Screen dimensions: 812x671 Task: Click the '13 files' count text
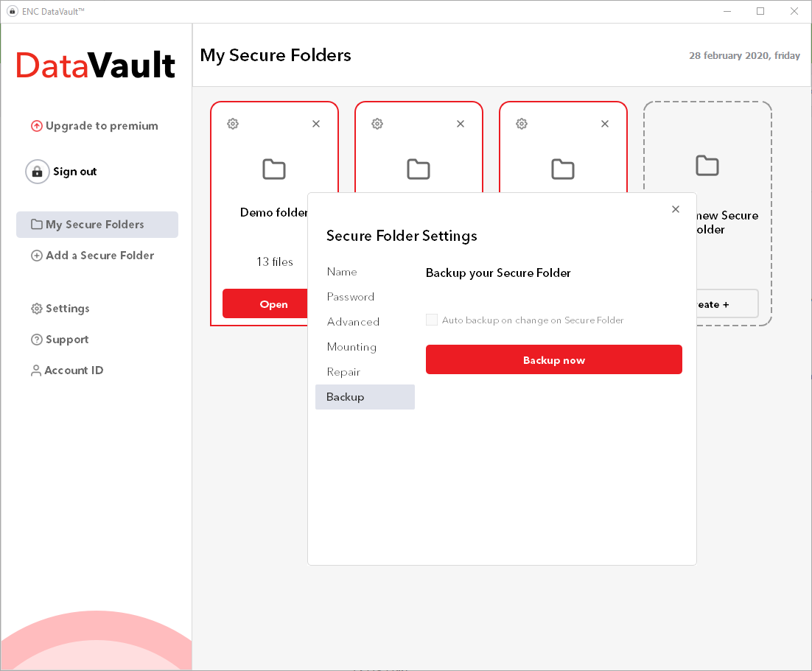tap(274, 262)
